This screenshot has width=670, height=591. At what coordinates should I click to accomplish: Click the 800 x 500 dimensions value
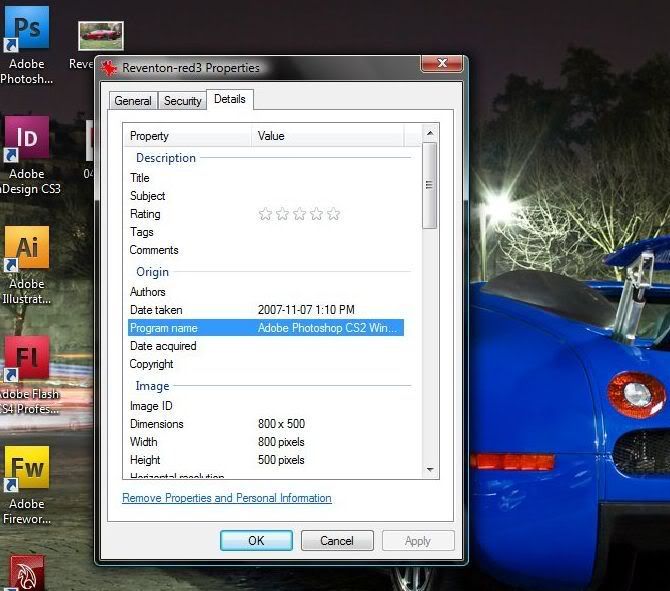coord(281,424)
